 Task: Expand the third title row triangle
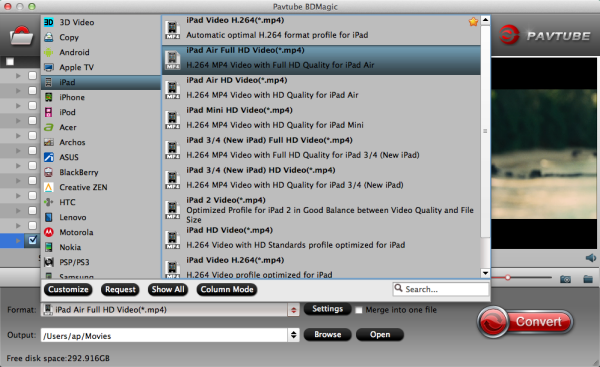18,106
